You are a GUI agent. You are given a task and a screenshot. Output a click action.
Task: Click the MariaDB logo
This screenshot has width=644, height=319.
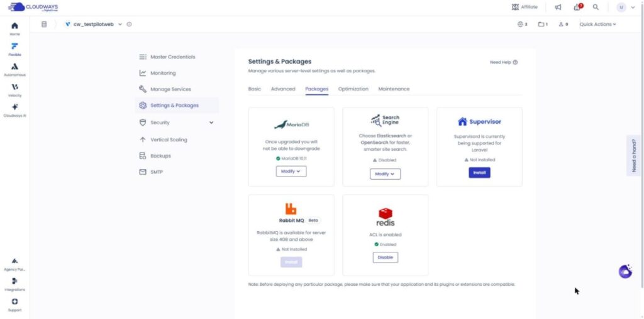[291, 124]
